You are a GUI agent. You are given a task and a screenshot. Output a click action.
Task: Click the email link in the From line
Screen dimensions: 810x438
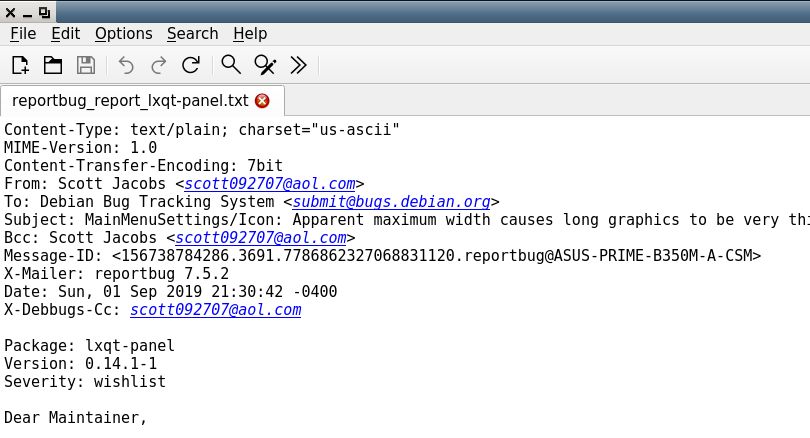[x=270, y=183]
